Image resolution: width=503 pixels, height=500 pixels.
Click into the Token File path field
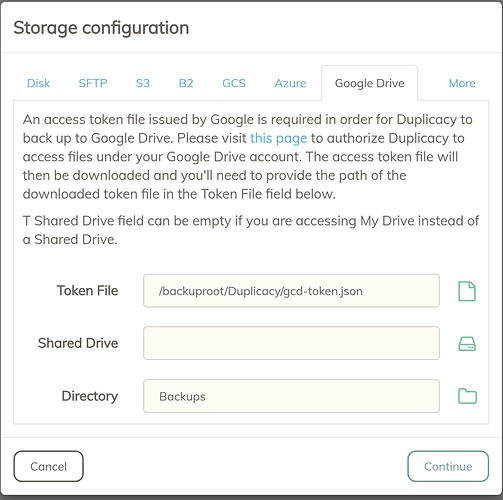(291, 291)
